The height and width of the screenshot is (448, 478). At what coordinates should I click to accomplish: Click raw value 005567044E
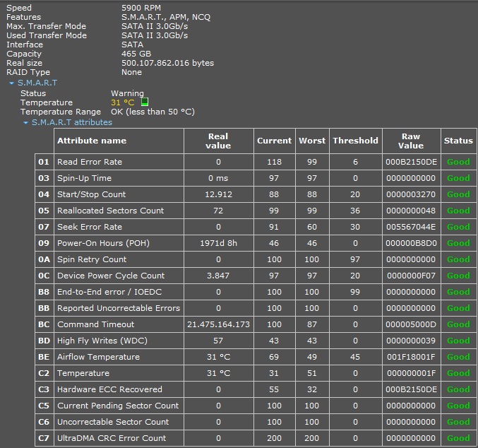pos(411,227)
